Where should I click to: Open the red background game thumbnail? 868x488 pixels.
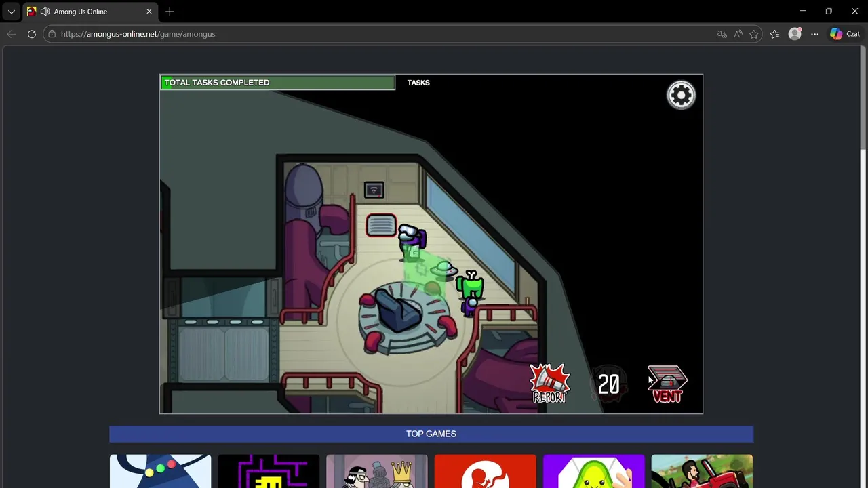tap(485, 471)
